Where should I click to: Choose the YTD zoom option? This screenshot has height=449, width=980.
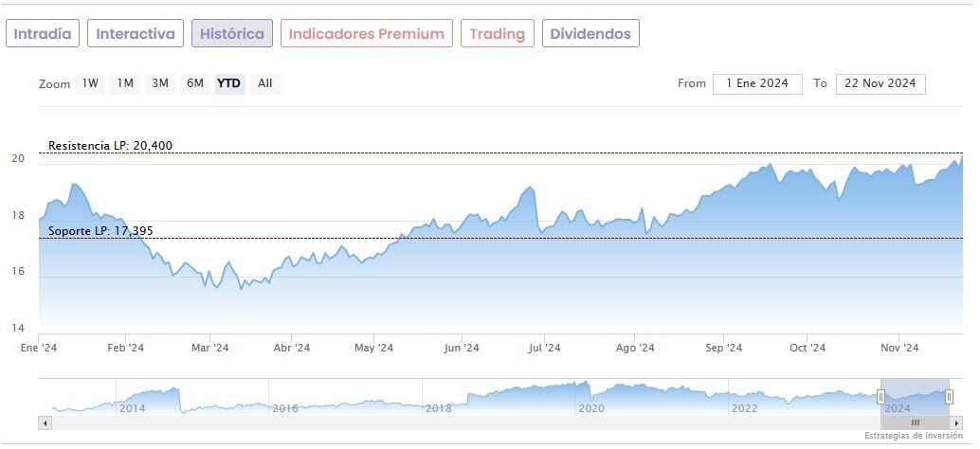pyautogui.click(x=229, y=83)
